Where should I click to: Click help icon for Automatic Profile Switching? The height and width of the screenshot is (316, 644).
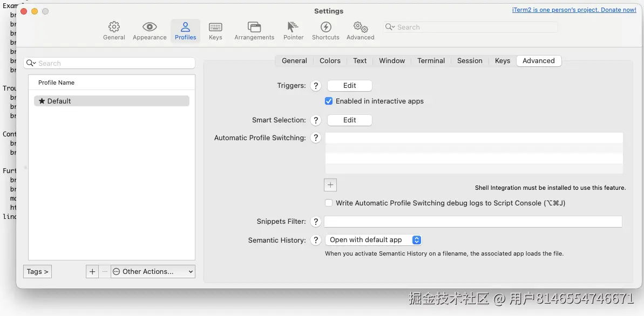pyautogui.click(x=315, y=138)
